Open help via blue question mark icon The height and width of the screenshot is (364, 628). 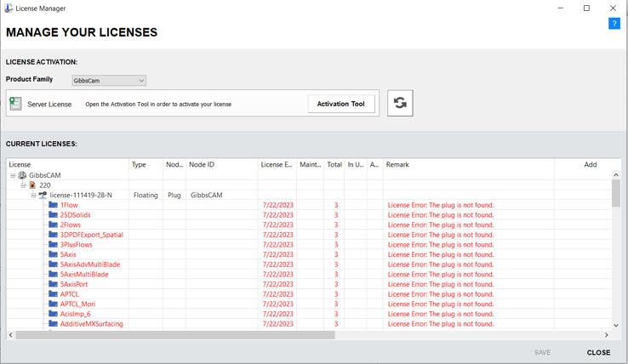point(614,24)
